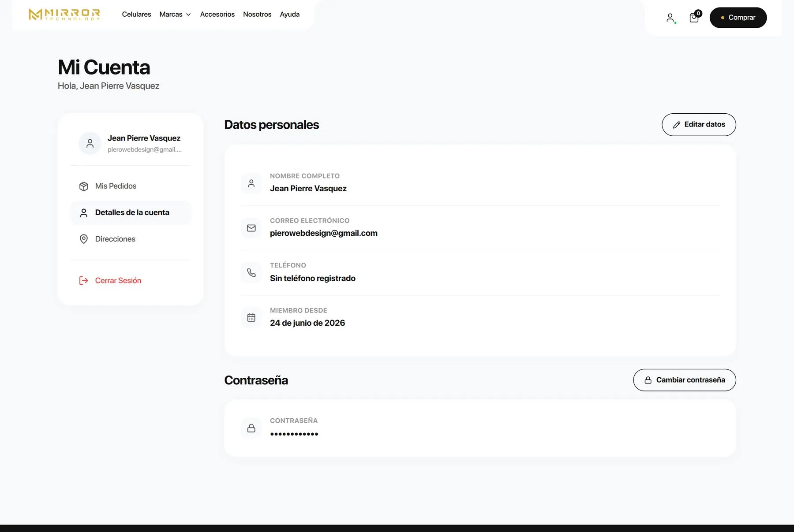
Task: Click the calendar icon beside Miembro Desde
Action: point(251,317)
